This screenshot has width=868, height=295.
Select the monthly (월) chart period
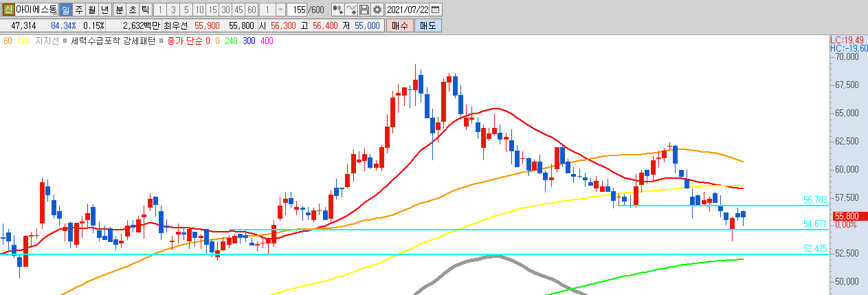(x=91, y=10)
